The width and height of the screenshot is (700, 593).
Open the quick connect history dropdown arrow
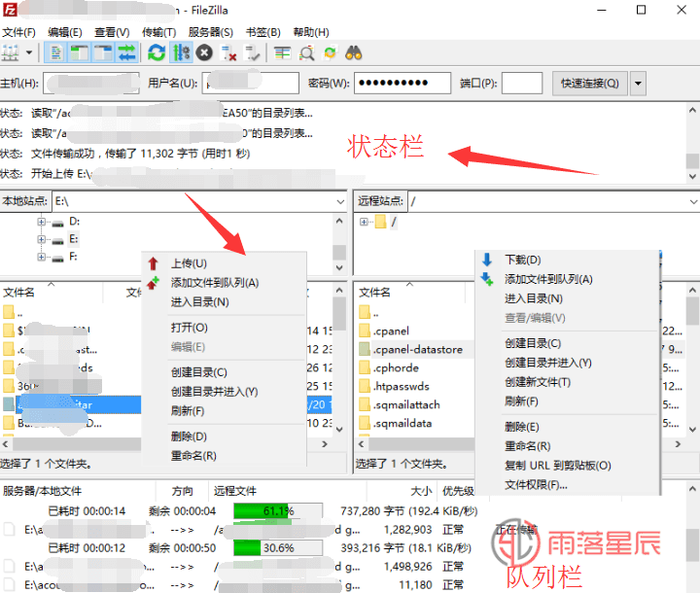point(638,83)
